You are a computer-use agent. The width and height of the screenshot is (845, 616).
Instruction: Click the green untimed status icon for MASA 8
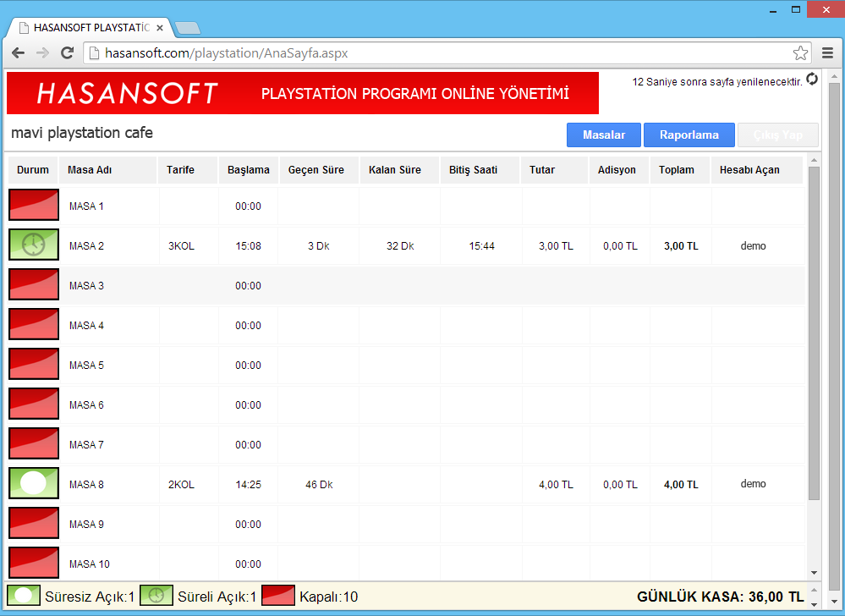(x=34, y=484)
